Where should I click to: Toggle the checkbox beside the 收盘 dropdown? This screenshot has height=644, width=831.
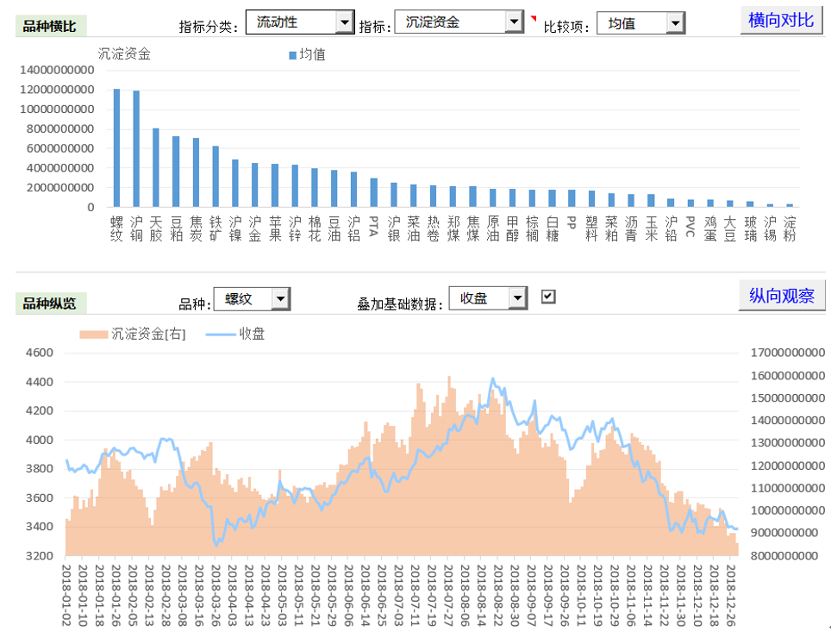548,297
